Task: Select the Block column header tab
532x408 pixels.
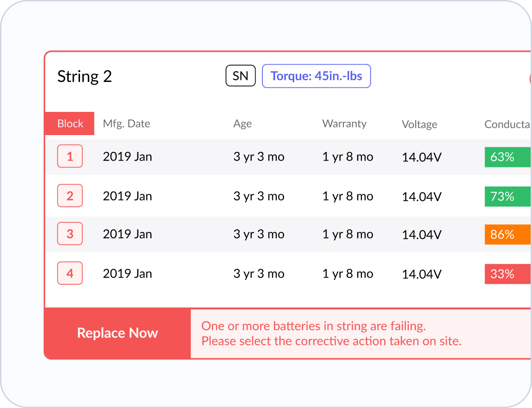Action: point(70,124)
